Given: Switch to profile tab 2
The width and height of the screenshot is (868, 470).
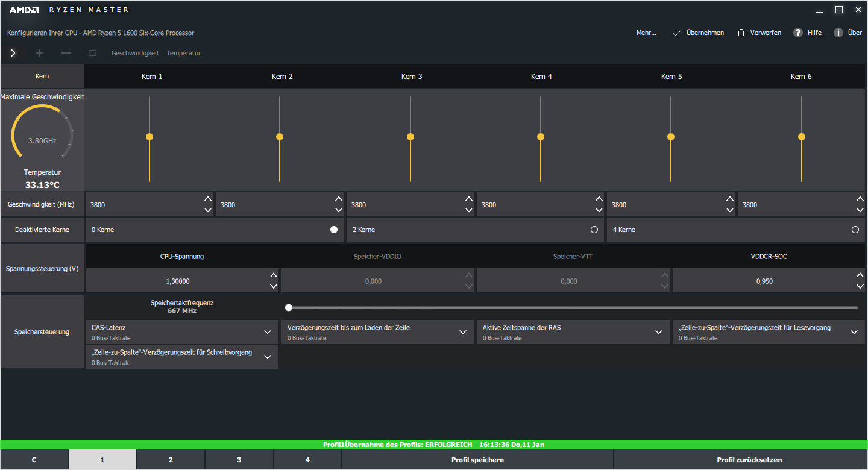Looking at the screenshot, I should pos(171,460).
